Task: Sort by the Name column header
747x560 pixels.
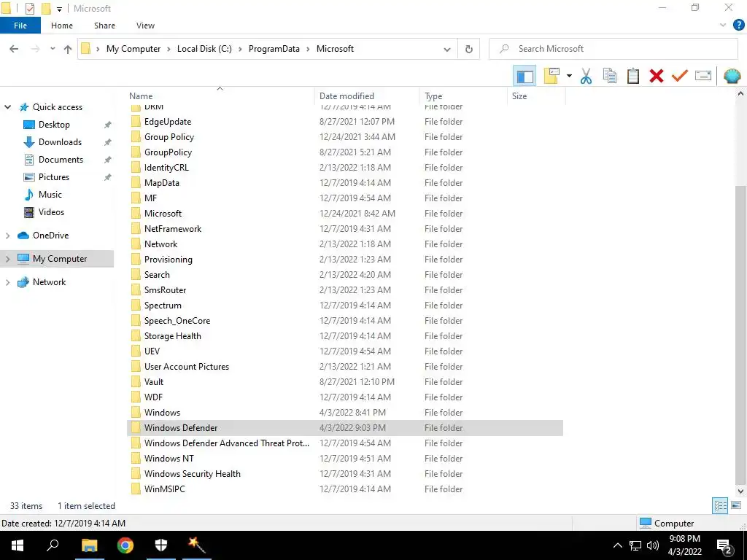Action: [220, 96]
